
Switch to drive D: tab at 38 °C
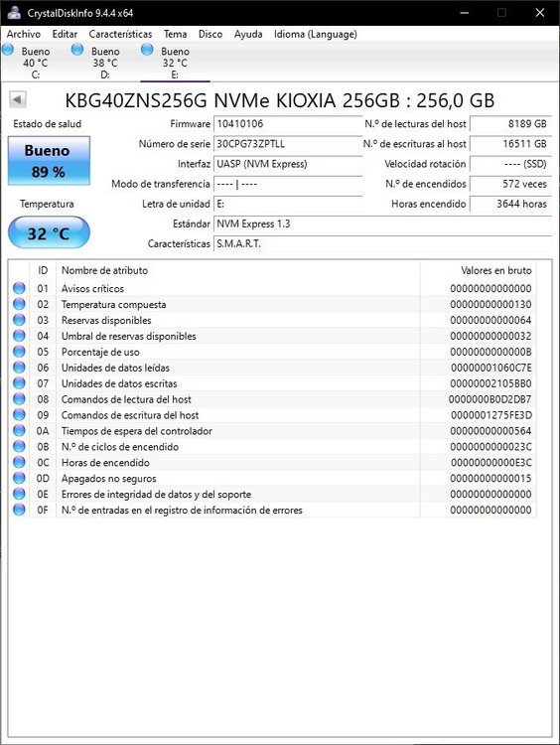[105, 63]
